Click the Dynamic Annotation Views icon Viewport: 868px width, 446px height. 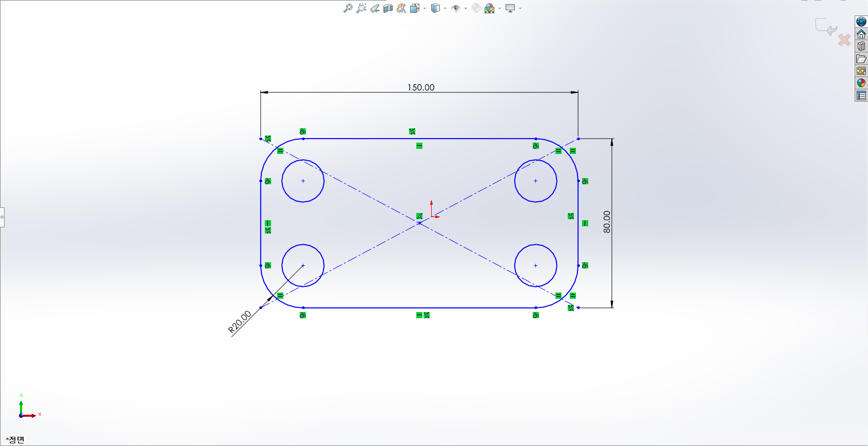(x=401, y=8)
